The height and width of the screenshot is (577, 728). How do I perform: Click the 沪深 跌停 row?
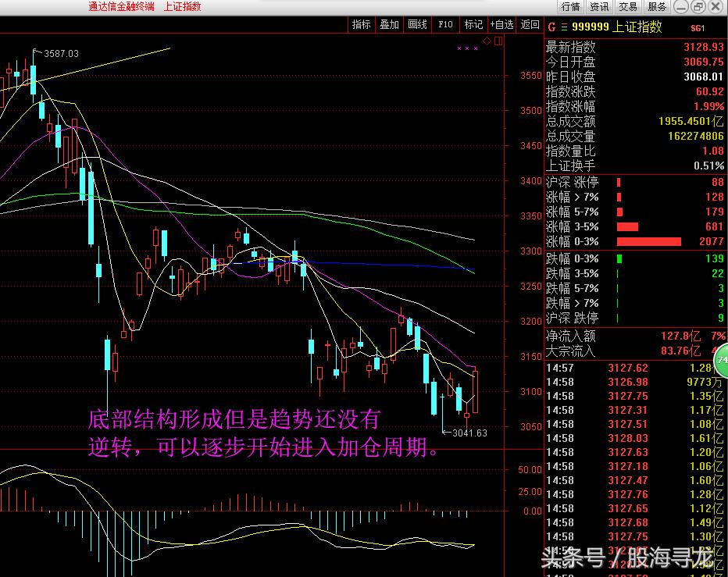click(635, 318)
